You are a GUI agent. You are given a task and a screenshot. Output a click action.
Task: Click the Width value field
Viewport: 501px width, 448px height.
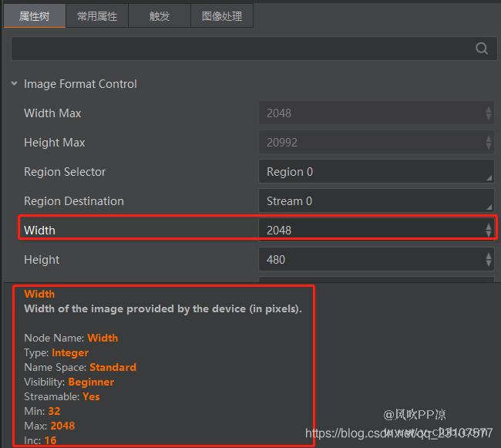(x=370, y=231)
